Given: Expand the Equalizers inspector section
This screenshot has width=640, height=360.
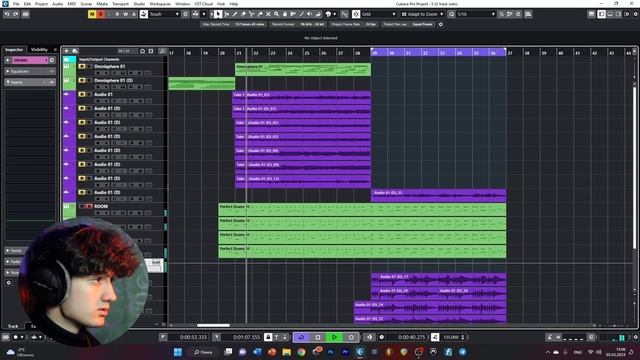Looking at the screenshot, I should (30, 71).
